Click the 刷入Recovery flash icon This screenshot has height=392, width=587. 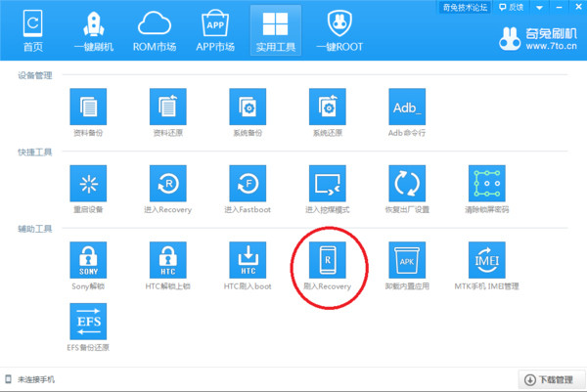click(327, 259)
